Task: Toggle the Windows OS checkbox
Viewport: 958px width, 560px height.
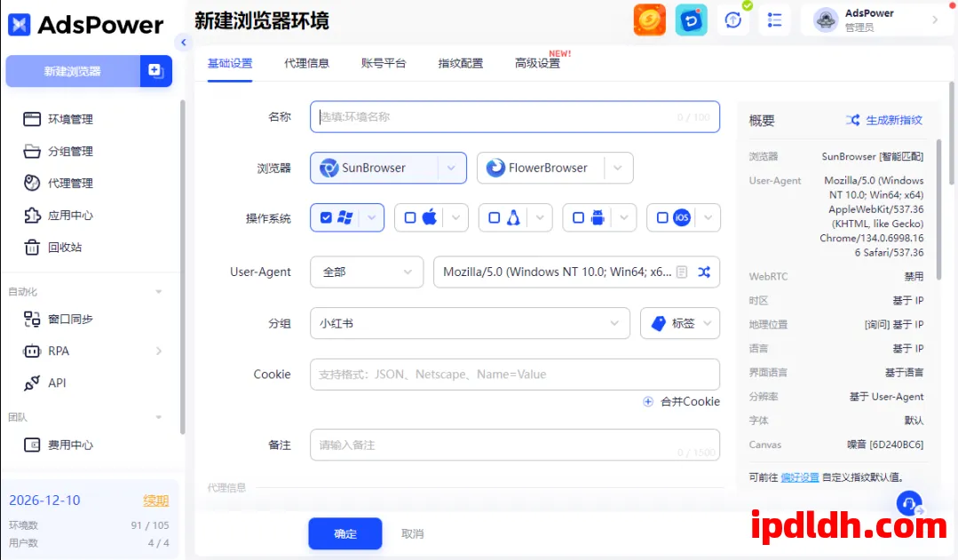Action: coord(326,218)
